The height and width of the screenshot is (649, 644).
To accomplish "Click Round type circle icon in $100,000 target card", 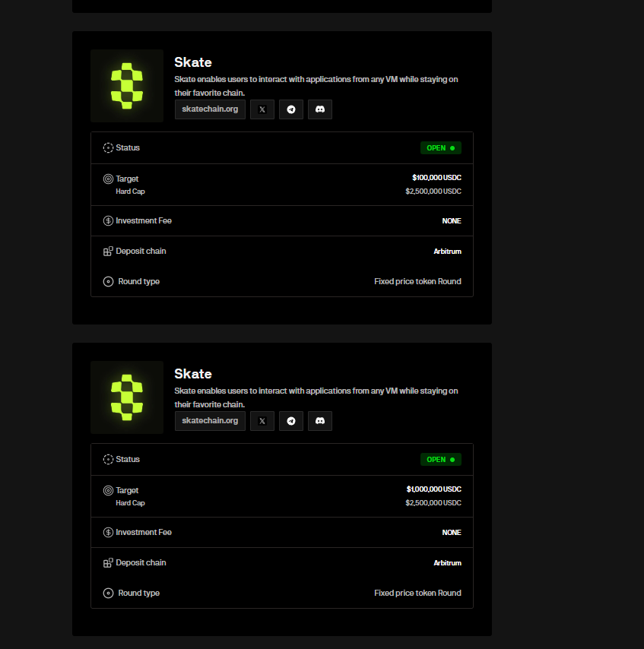I will coord(108,281).
